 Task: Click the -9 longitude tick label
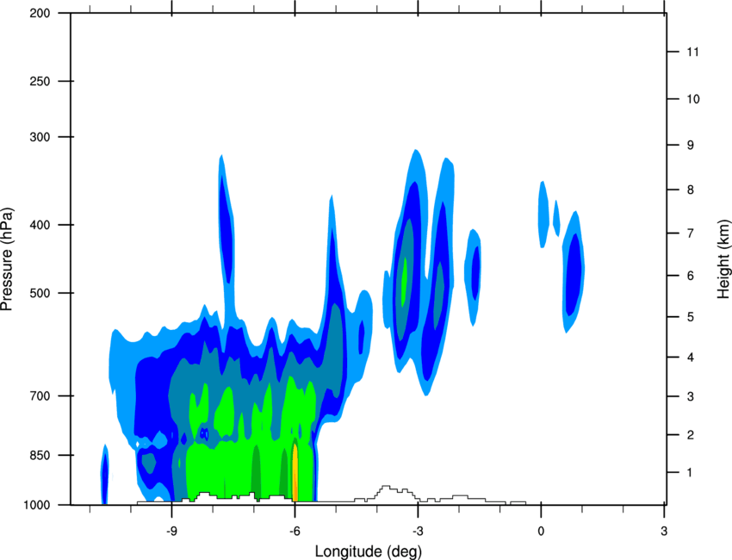(171, 531)
